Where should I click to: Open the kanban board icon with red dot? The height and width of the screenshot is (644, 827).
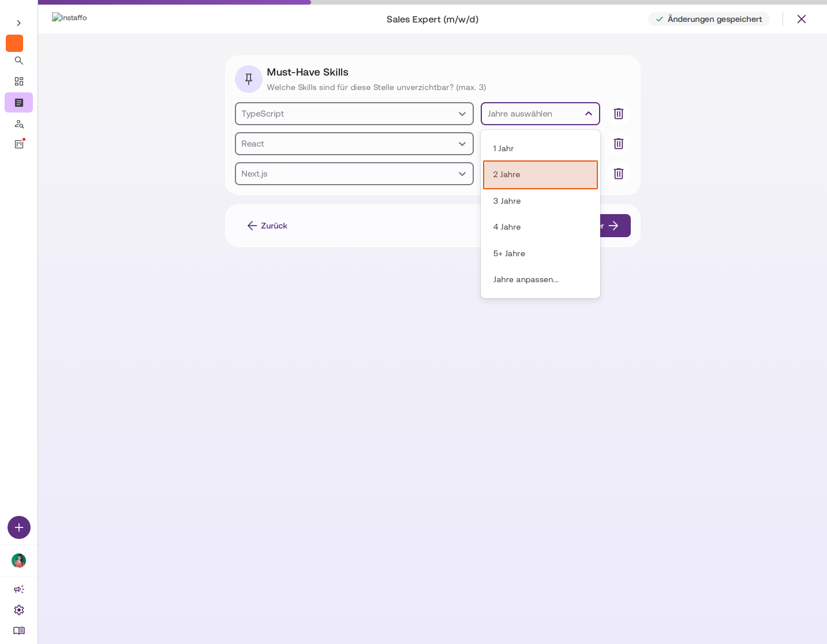tap(19, 144)
